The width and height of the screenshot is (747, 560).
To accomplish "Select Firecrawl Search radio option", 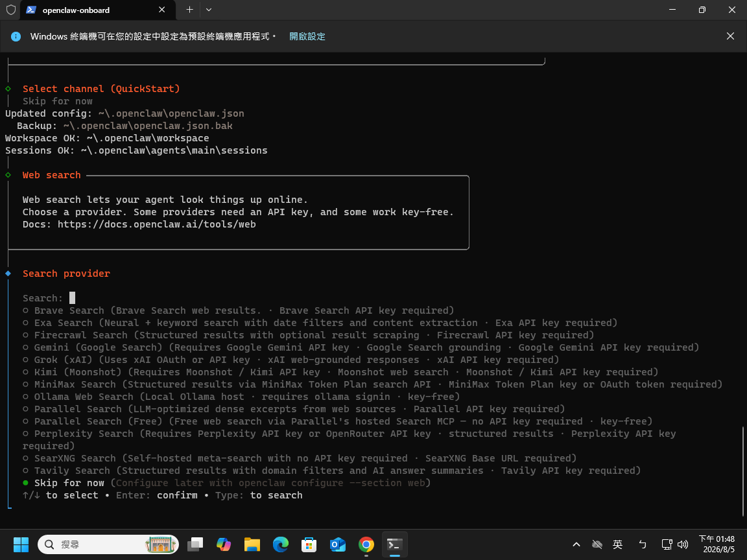I will (x=26, y=335).
